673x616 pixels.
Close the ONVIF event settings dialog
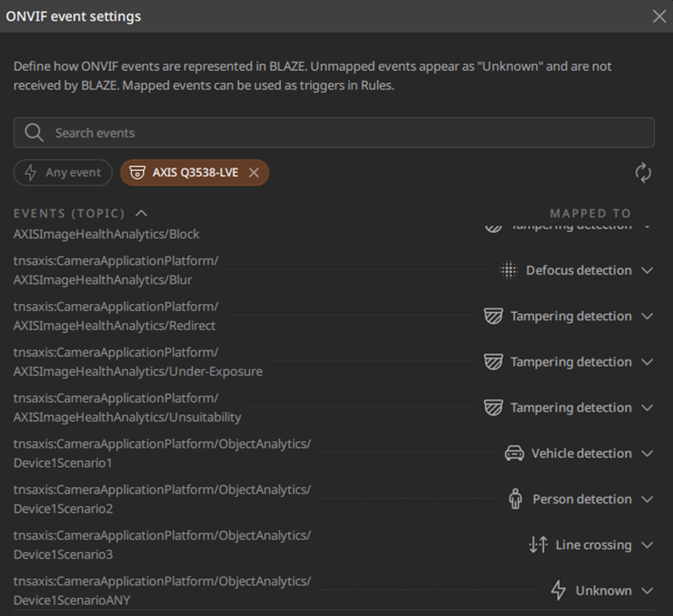pos(659,17)
